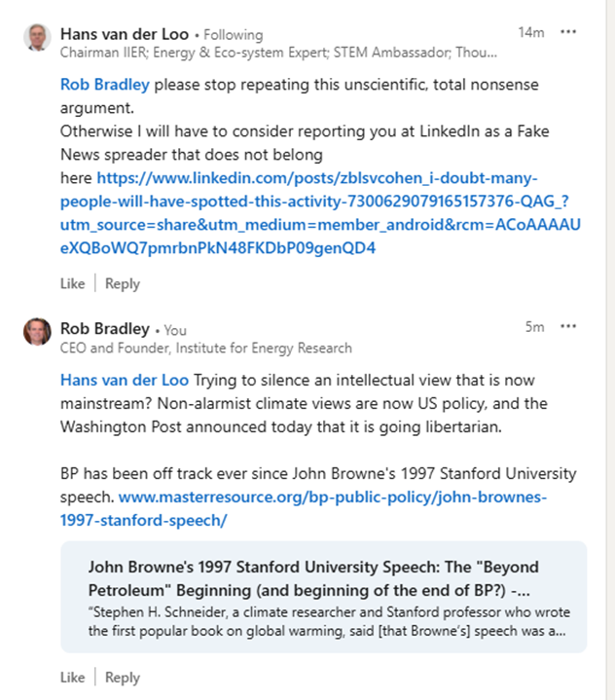Open the Hans van der Loo mention link

point(125,380)
